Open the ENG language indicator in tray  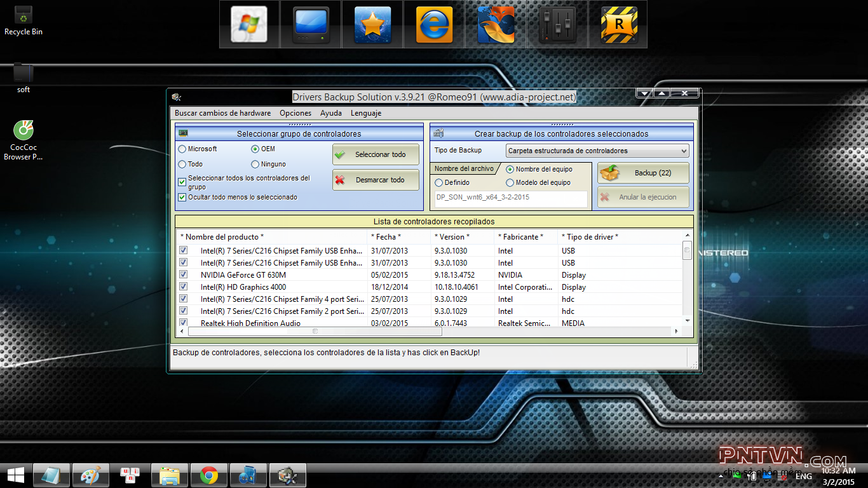804,476
